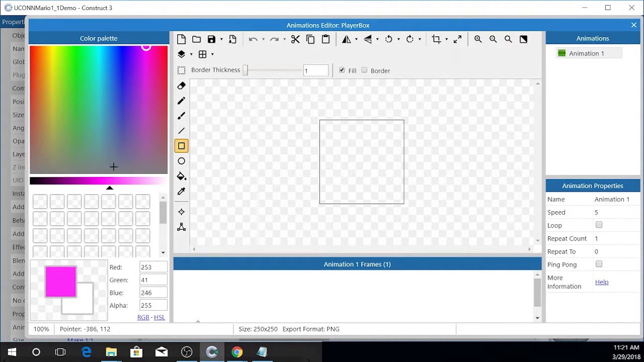
Task: Click the Alpha value field
Action: tap(153, 305)
